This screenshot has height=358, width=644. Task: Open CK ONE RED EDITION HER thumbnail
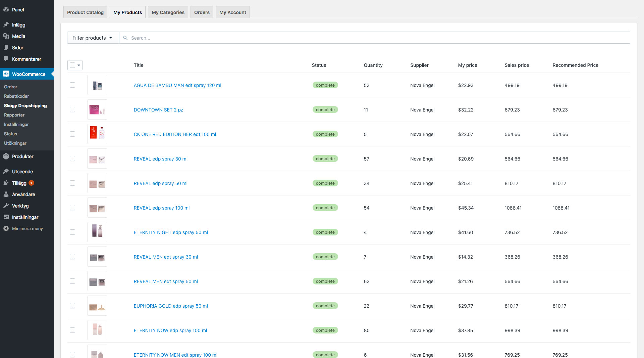click(97, 134)
